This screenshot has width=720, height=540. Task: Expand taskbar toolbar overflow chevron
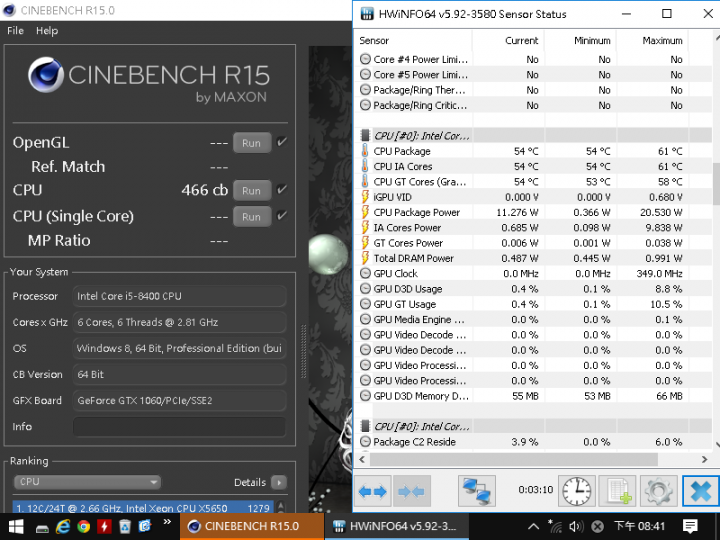tap(167, 521)
